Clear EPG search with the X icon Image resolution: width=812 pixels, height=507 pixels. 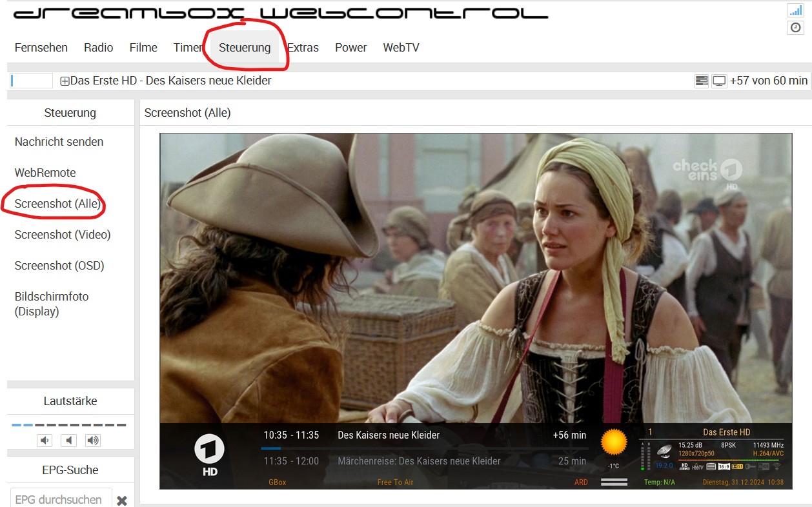pos(122,501)
